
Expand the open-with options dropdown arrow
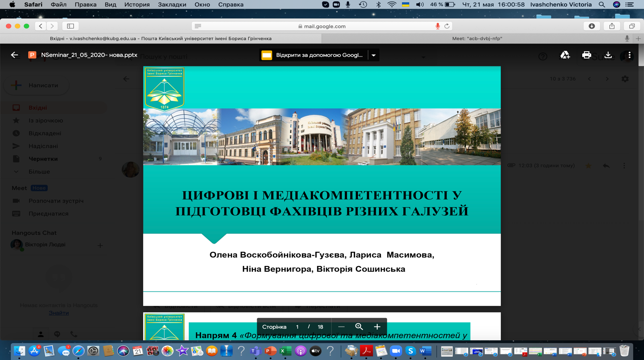click(x=374, y=55)
